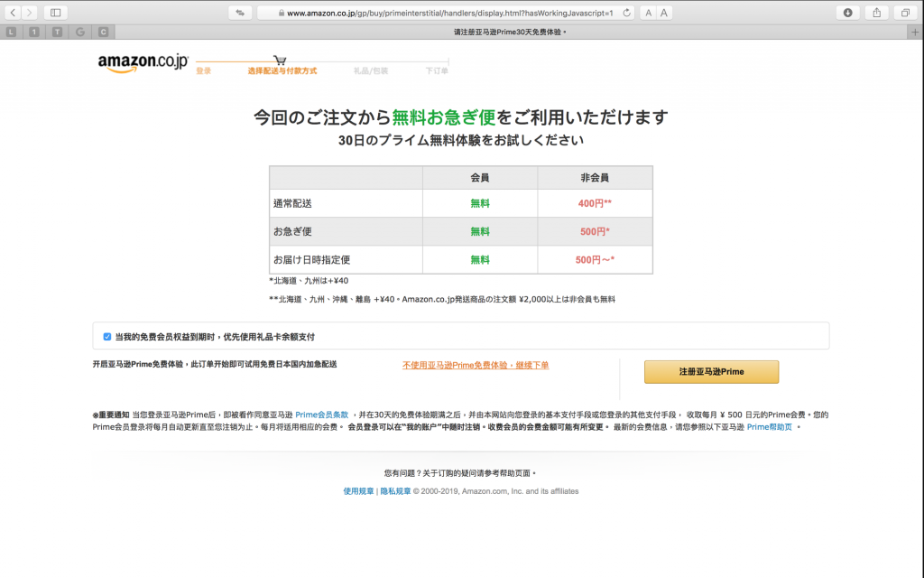Viewport: 924px width, 578px height.
Task: Open the Safari downloads icon
Action: click(847, 13)
